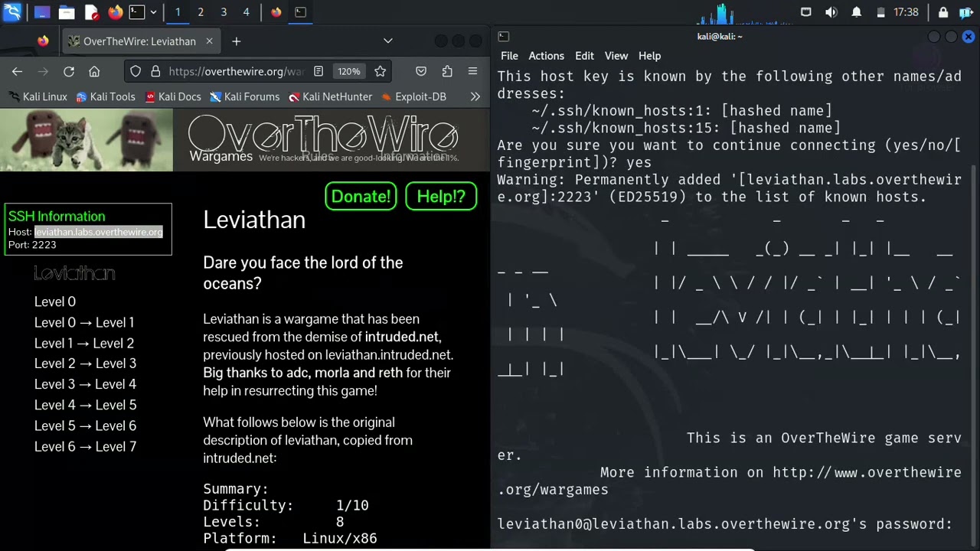Launch the terminal emulator panel launcher
This screenshot has height=551, width=980.
(x=136, y=12)
